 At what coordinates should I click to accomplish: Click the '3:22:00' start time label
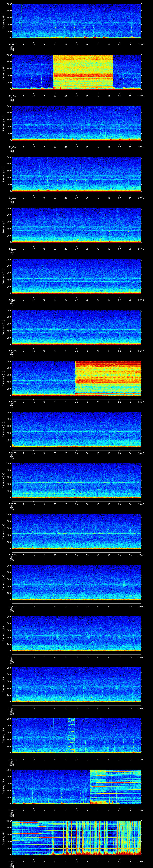click(x=12, y=351)
